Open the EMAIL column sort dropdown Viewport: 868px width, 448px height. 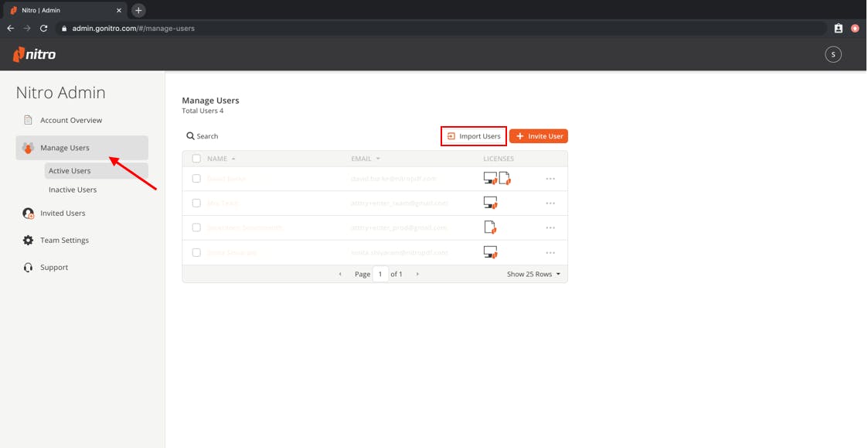(378, 158)
